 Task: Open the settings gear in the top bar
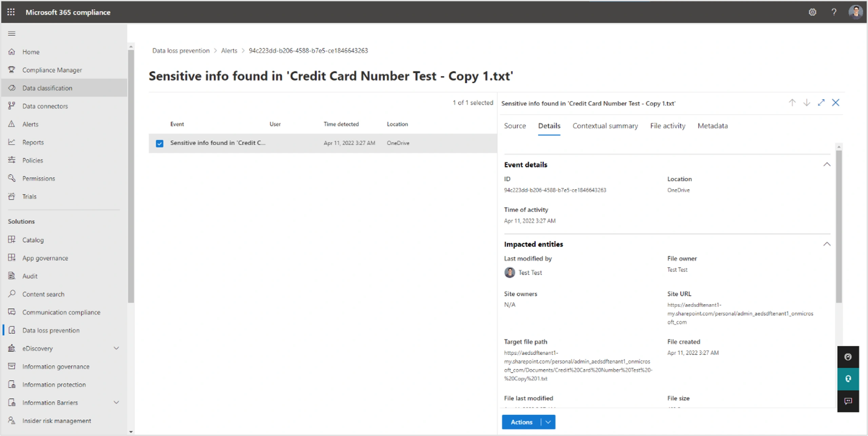tap(812, 12)
